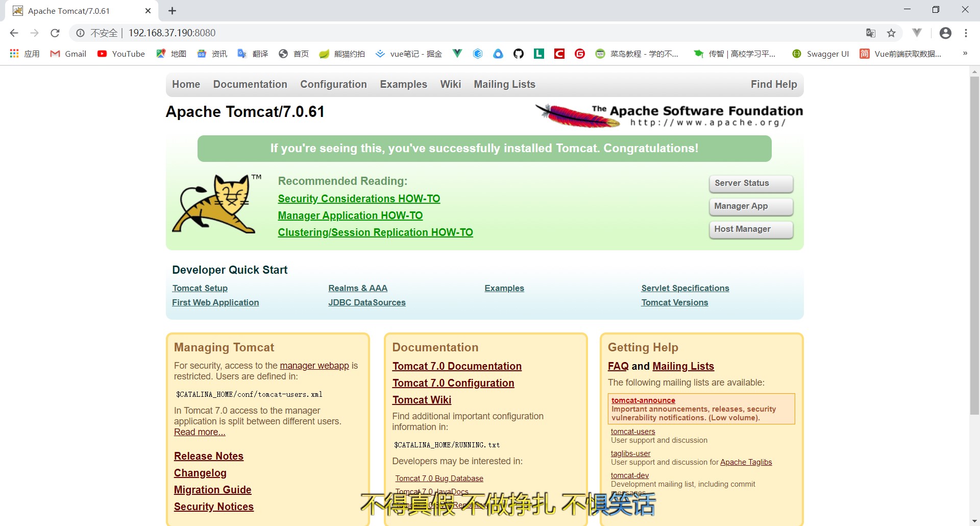This screenshot has height=526, width=980.
Task: Open the vue笔记 - 掘金 bookmark
Action: [409, 54]
